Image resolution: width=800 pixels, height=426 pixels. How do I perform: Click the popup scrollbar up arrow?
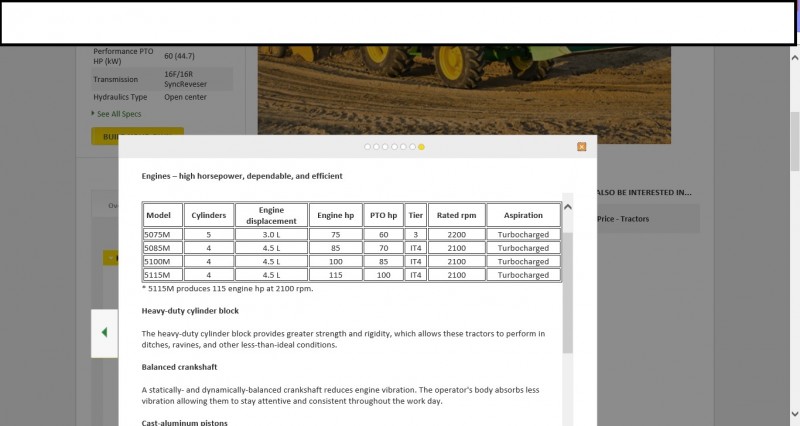click(x=568, y=207)
